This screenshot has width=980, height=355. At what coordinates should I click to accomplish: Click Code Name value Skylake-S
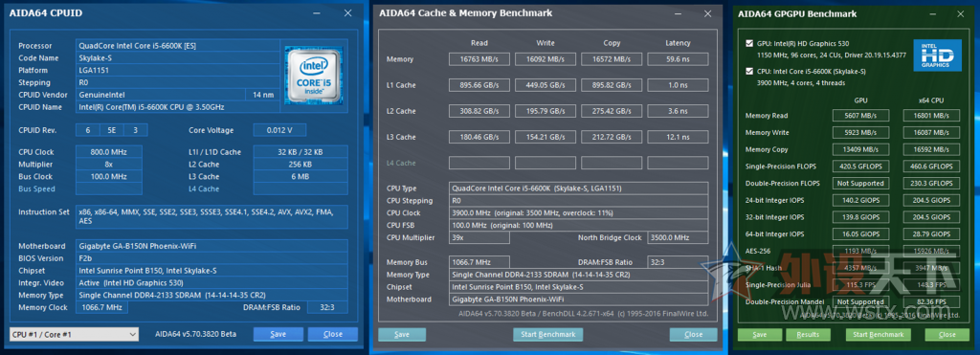[x=177, y=57]
